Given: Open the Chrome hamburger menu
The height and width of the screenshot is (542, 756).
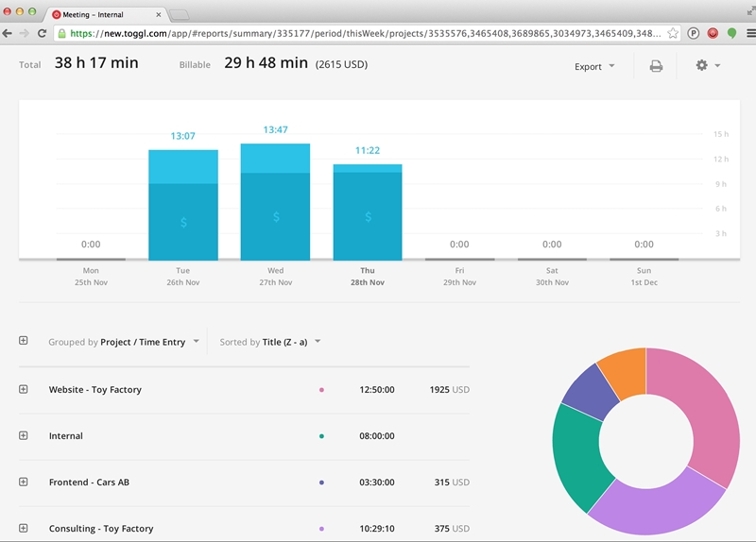Looking at the screenshot, I should tap(750, 33).
